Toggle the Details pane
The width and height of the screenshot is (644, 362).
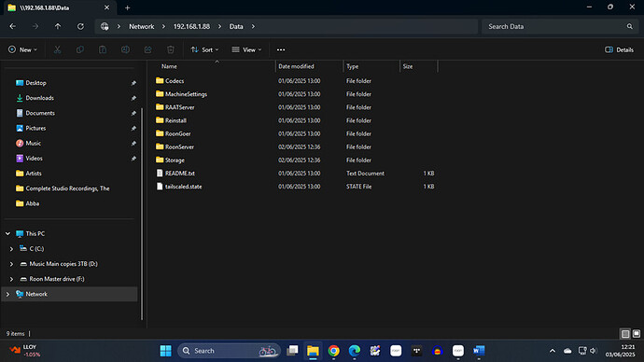[619, 49]
